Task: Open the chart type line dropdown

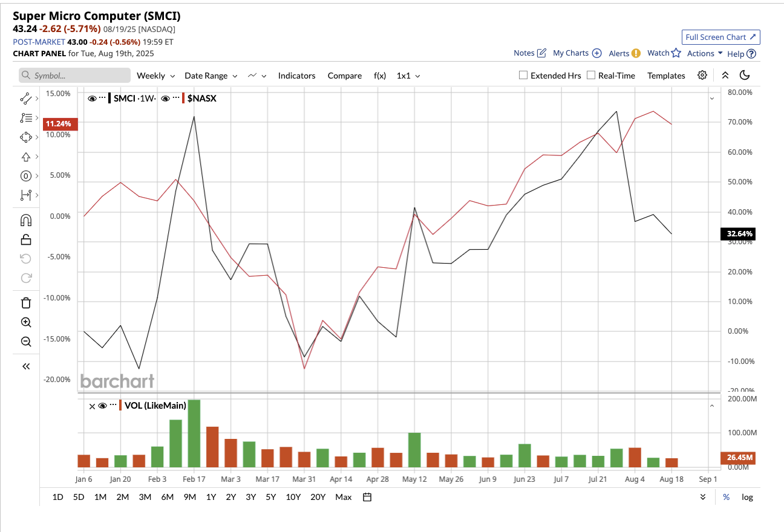Action: [258, 76]
